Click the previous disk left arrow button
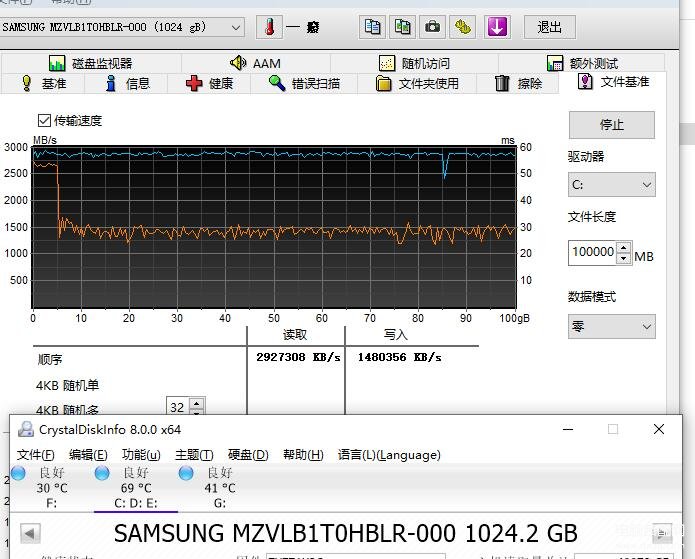The width and height of the screenshot is (695, 559). (x=31, y=533)
